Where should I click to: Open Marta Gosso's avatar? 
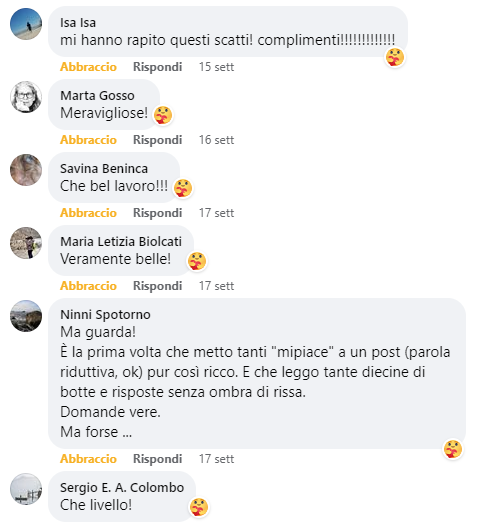(x=26, y=97)
